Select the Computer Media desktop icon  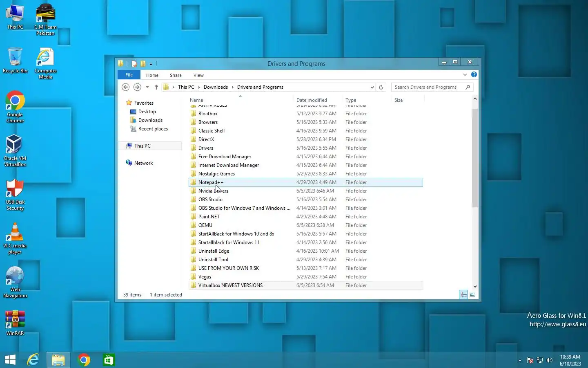pyautogui.click(x=45, y=63)
